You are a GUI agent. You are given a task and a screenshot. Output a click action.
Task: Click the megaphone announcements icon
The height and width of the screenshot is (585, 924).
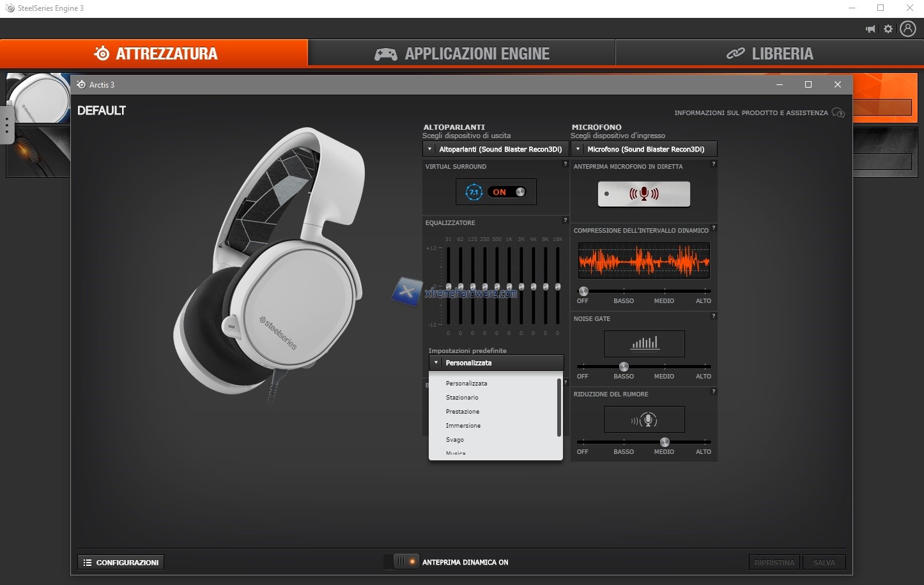[x=870, y=29]
